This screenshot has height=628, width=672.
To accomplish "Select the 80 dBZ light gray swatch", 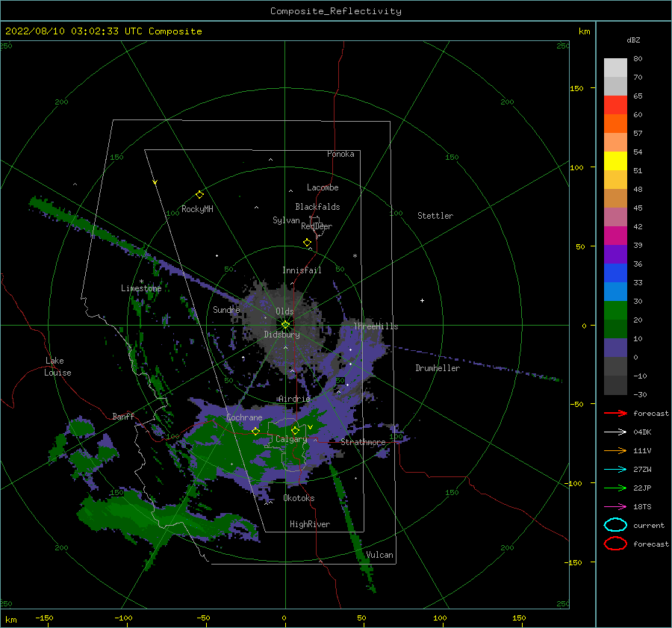I will coord(615,67).
